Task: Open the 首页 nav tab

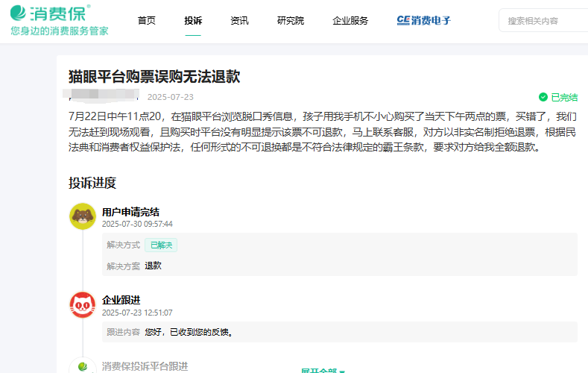Action: pos(147,21)
